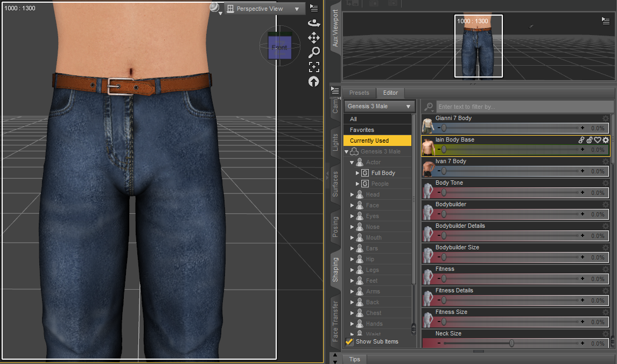
Task: Expand the Head tree node
Action: click(x=352, y=195)
